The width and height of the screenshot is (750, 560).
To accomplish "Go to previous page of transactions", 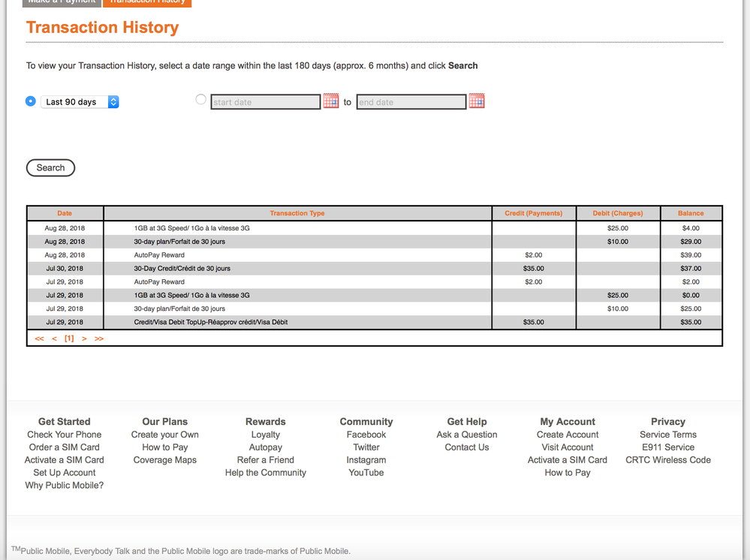I will pos(54,339).
